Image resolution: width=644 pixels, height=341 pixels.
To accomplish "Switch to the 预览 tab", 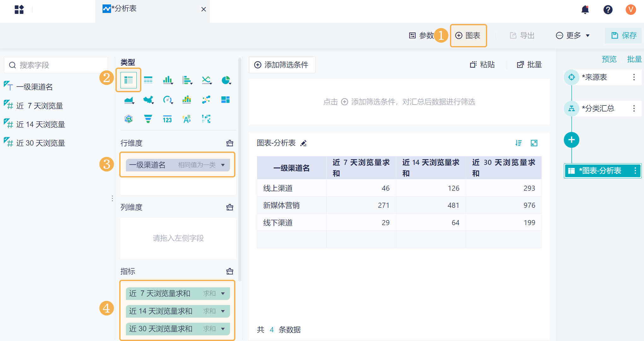I will point(609,59).
